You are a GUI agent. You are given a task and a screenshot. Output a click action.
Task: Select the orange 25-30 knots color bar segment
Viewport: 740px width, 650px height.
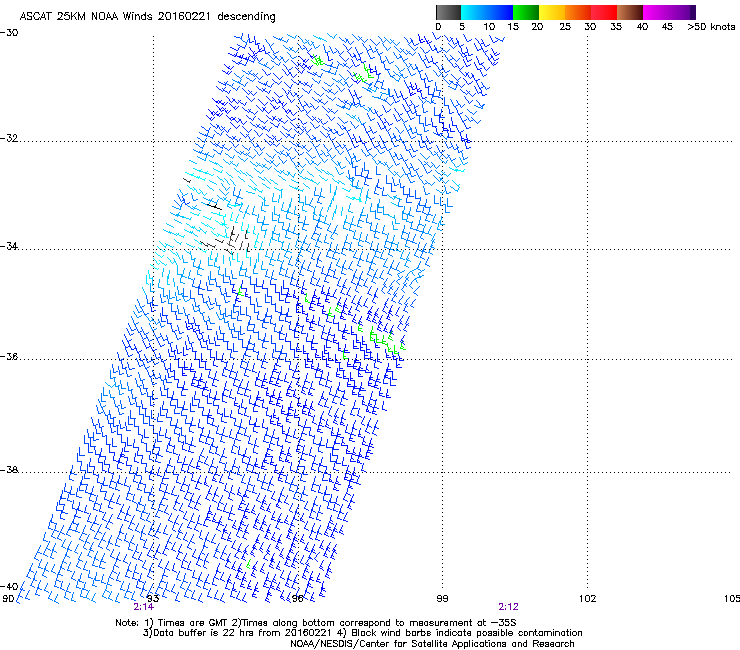[x=578, y=12]
